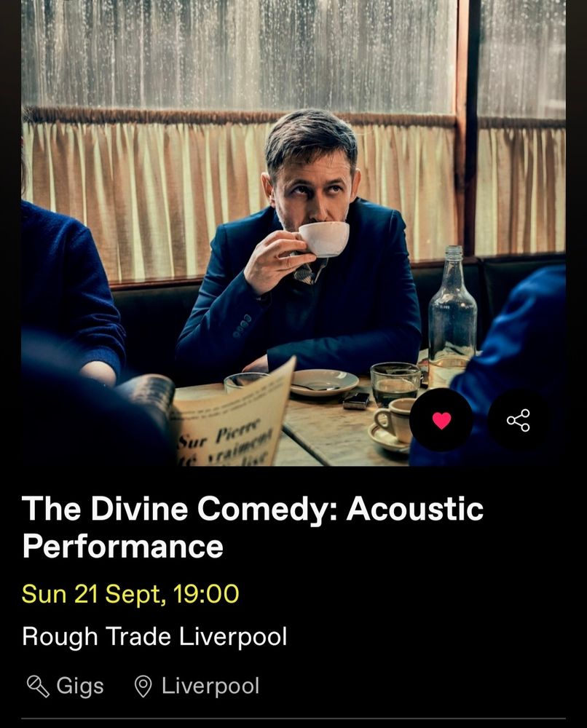Click the French newspaper in the photo
Screen dimensions: 587x728
232,418
